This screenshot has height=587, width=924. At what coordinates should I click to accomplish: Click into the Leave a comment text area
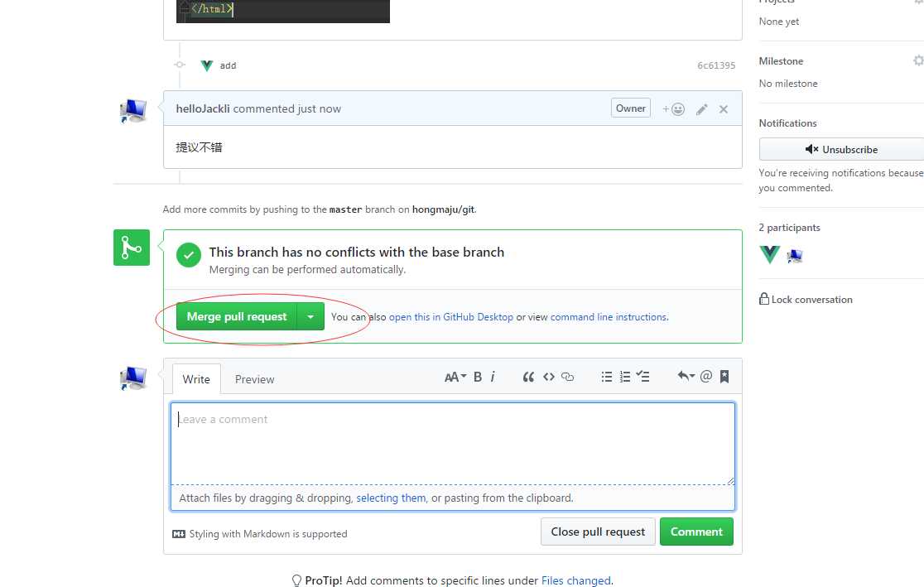452,443
